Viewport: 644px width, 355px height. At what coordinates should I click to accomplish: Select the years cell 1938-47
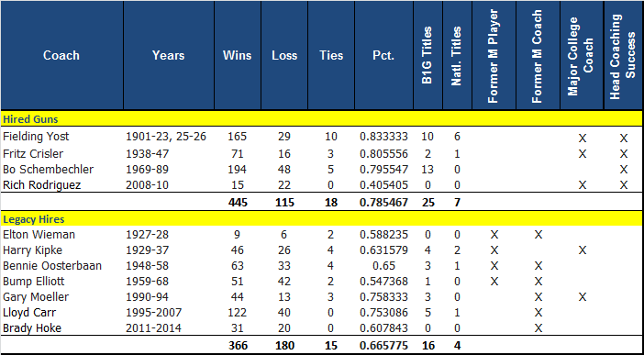tap(147, 154)
